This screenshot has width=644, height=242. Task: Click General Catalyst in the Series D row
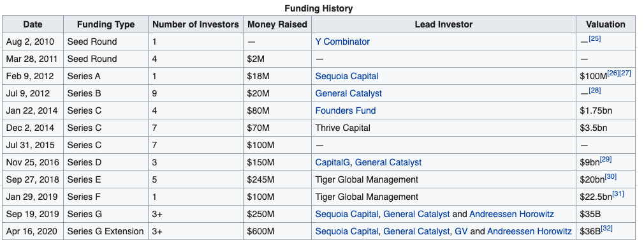tap(388, 162)
